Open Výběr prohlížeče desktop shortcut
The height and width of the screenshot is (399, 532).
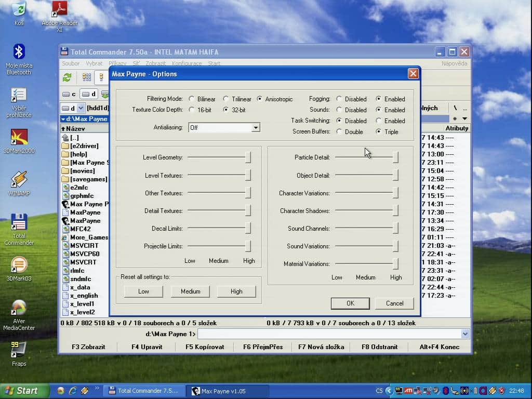point(19,102)
